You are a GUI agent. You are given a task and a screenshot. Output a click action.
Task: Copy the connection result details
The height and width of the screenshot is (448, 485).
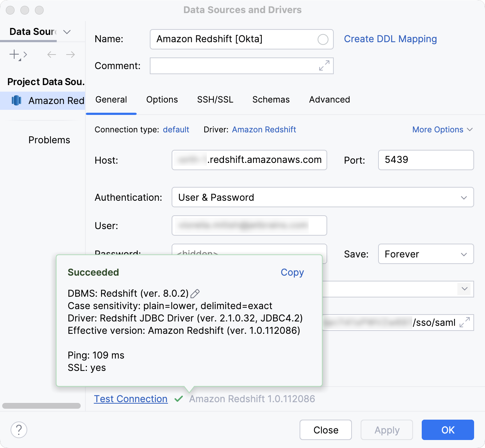[x=292, y=272]
